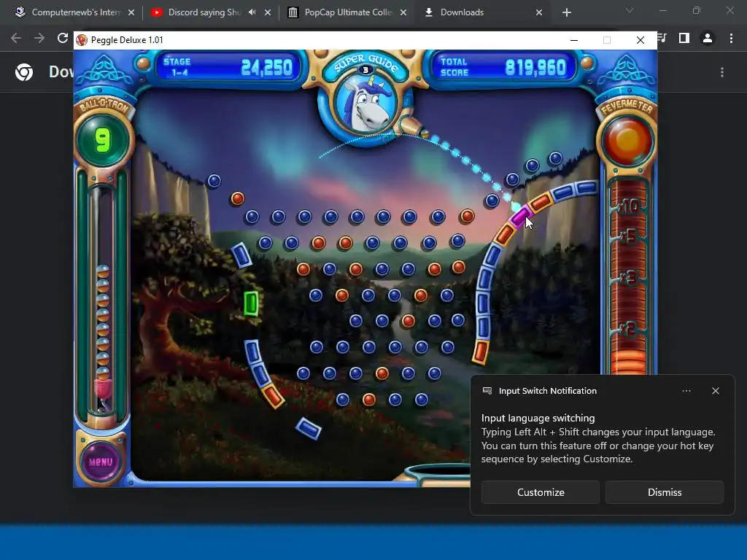Screen dimensions: 747x560
Task: Go forward in browser history
Action: (x=39, y=38)
